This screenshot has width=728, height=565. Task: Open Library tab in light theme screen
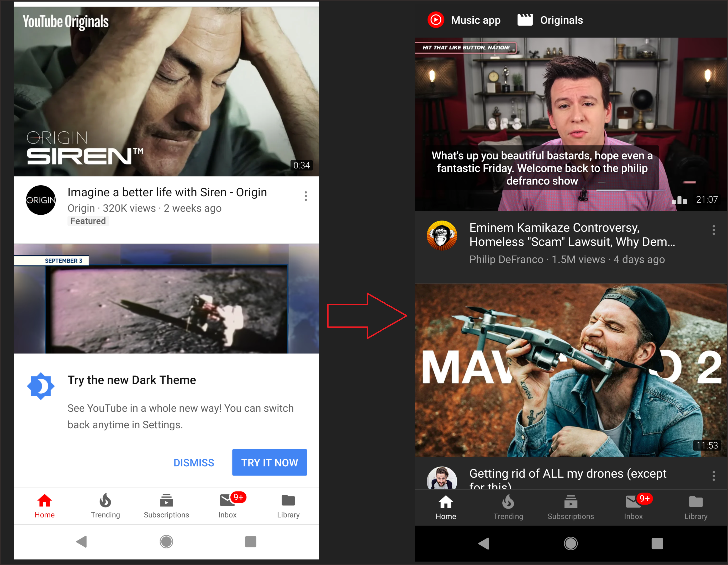[x=288, y=506]
